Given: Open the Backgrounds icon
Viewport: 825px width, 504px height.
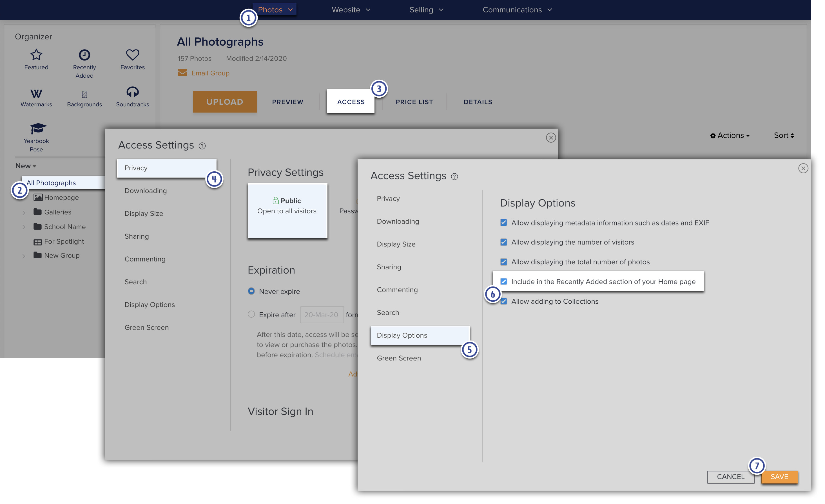Looking at the screenshot, I should (84, 94).
